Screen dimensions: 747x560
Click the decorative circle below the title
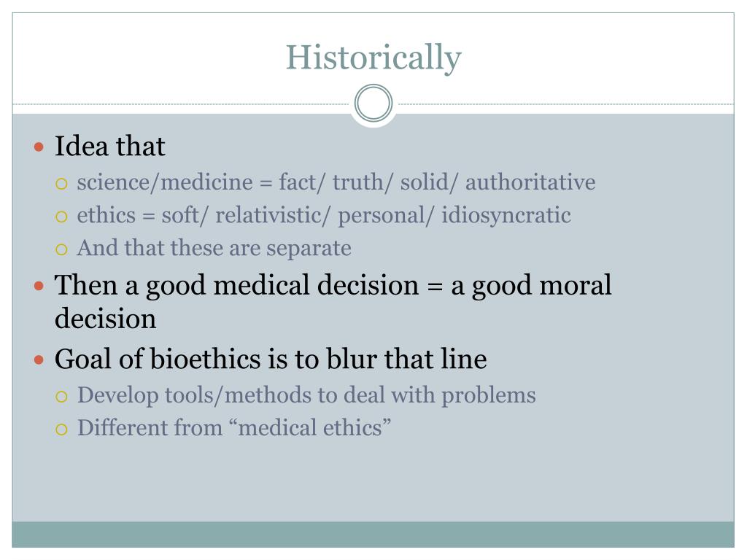coord(373,103)
